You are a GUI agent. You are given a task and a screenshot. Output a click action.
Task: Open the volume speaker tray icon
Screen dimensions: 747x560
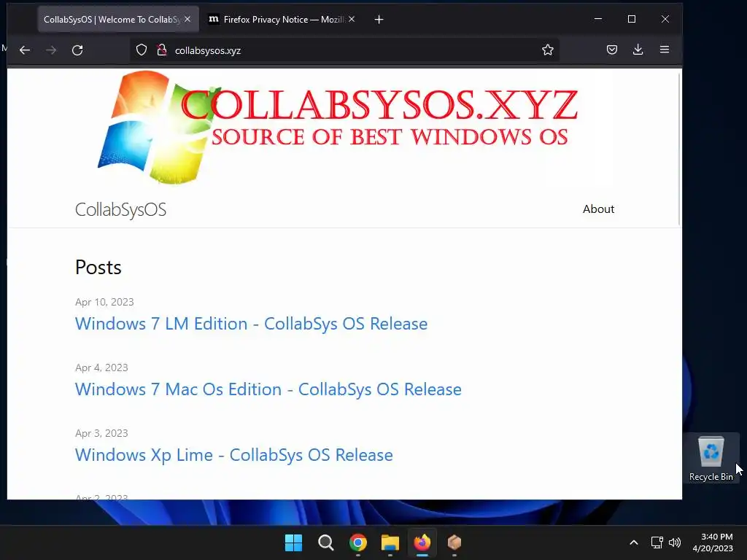[x=675, y=542]
